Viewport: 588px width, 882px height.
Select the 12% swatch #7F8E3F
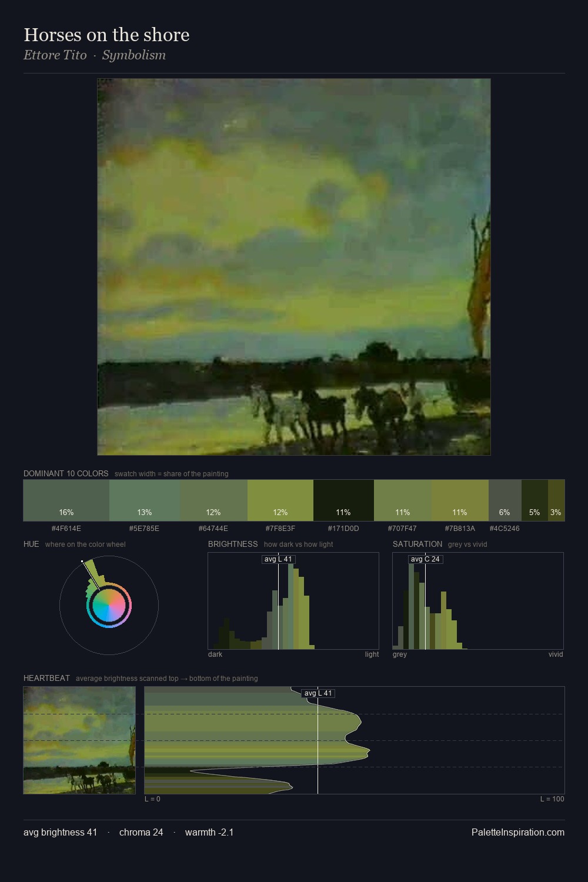[280, 500]
